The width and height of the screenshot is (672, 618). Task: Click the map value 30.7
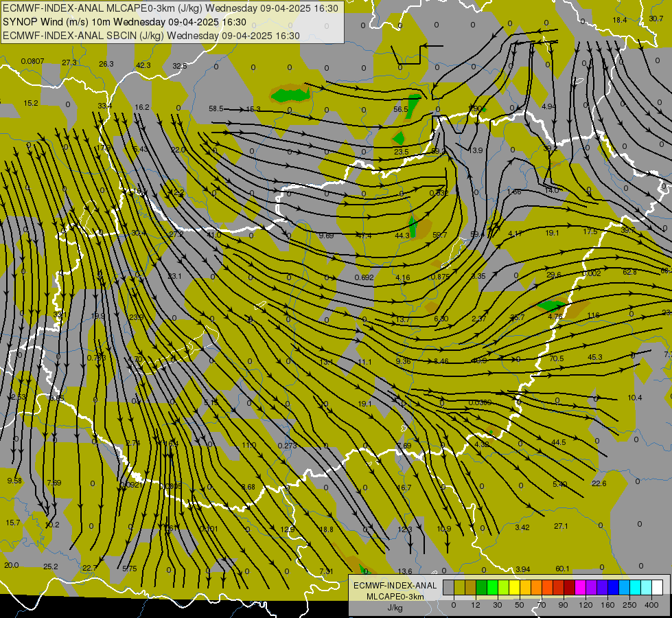[x=656, y=19]
